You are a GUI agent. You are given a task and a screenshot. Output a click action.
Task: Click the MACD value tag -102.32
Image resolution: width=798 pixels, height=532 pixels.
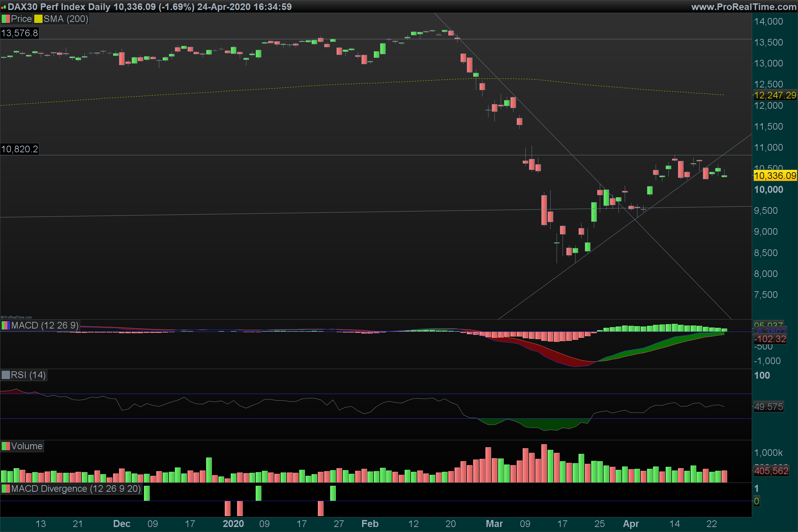tap(770, 339)
